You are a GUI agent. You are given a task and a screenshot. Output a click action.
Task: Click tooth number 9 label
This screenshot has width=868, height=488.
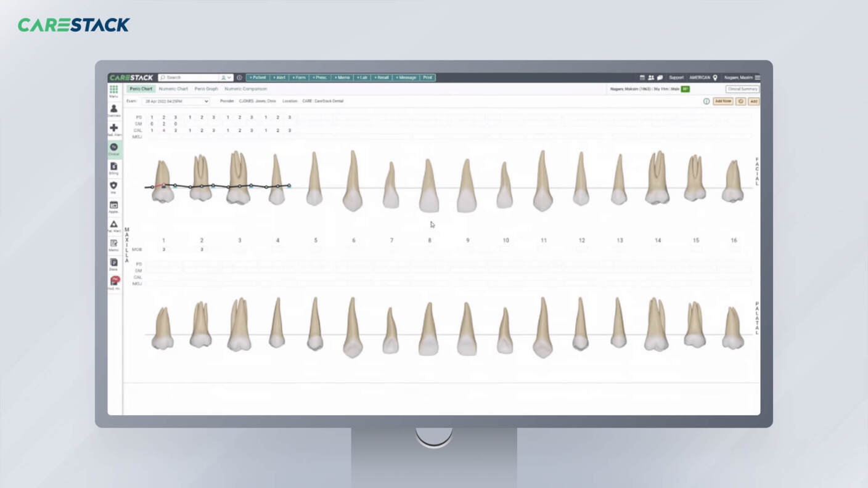click(x=467, y=240)
